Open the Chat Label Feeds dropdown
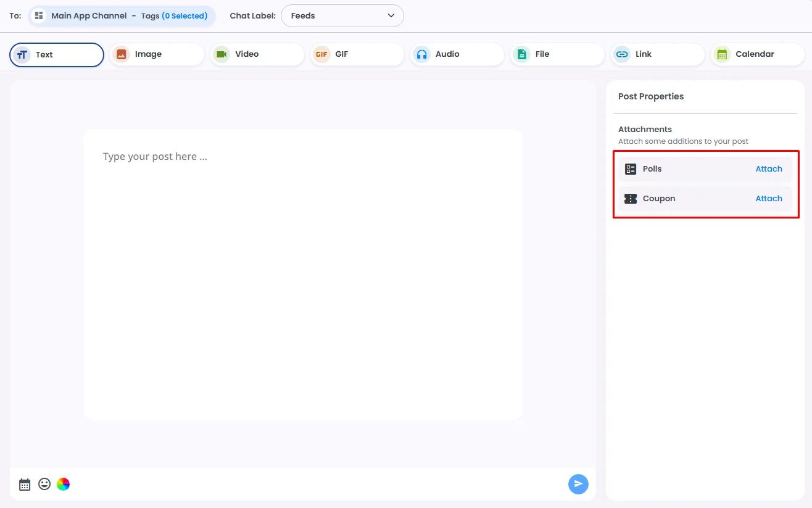 point(342,16)
